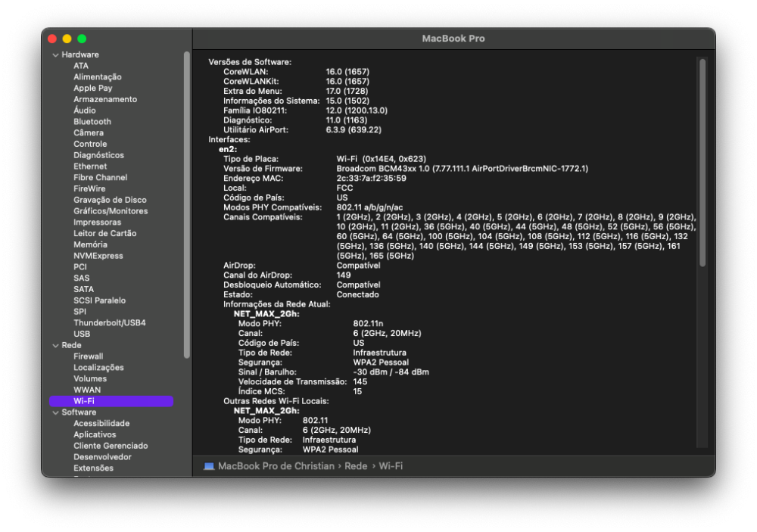
Task: Click the en2 interface heading
Action: (228, 149)
